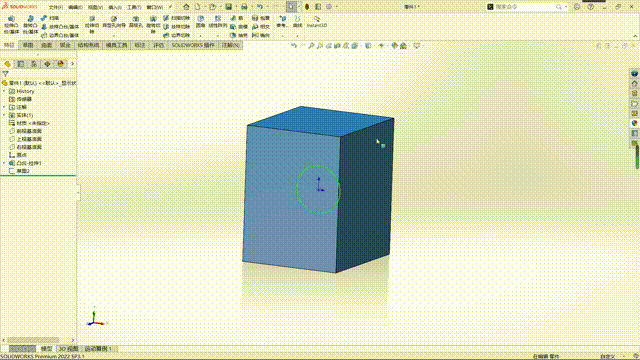Select the Revolved Boss/Base tool
This screenshot has height=360, width=640.
pyautogui.click(x=30, y=24)
